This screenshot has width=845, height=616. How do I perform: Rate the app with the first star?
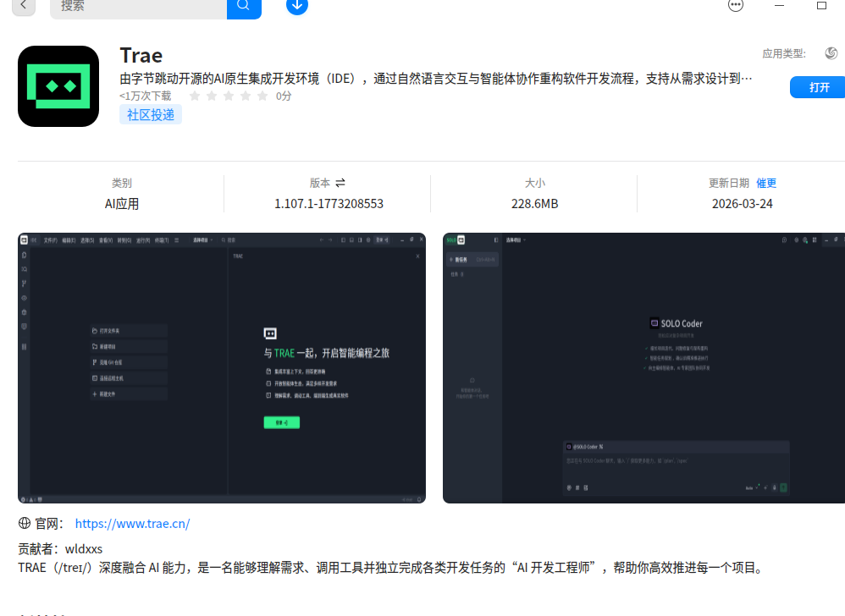pyautogui.click(x=195, y=96)
